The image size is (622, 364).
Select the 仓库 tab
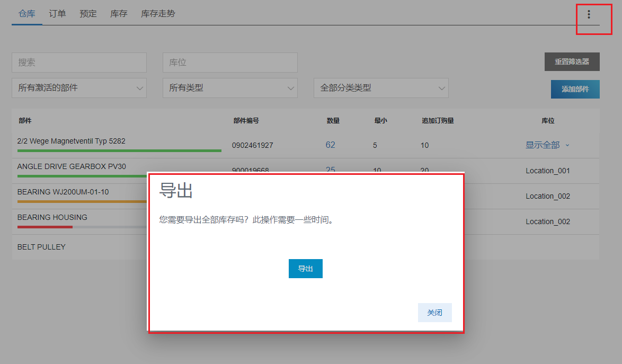point(26,13)
